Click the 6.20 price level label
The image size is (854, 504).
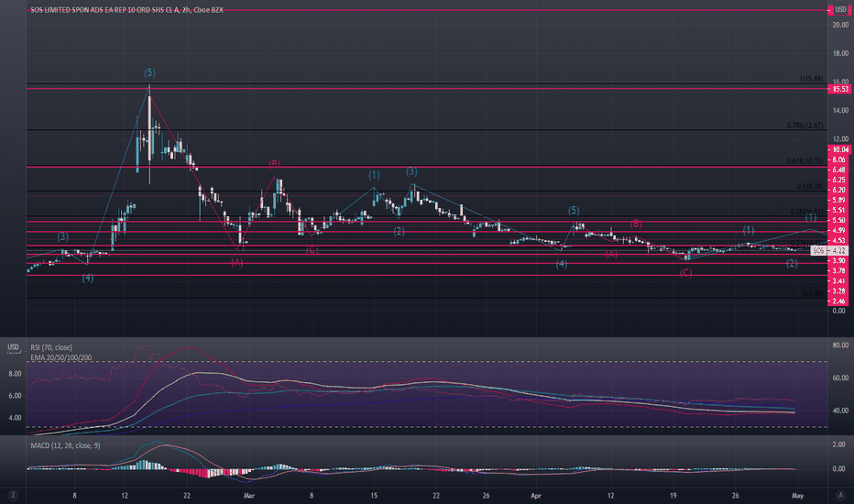pos(838,191)
